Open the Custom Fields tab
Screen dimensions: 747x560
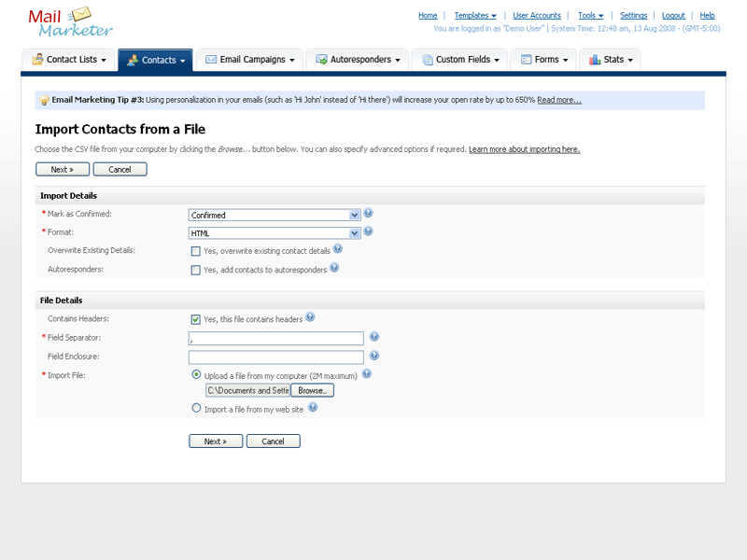[461, 60]
